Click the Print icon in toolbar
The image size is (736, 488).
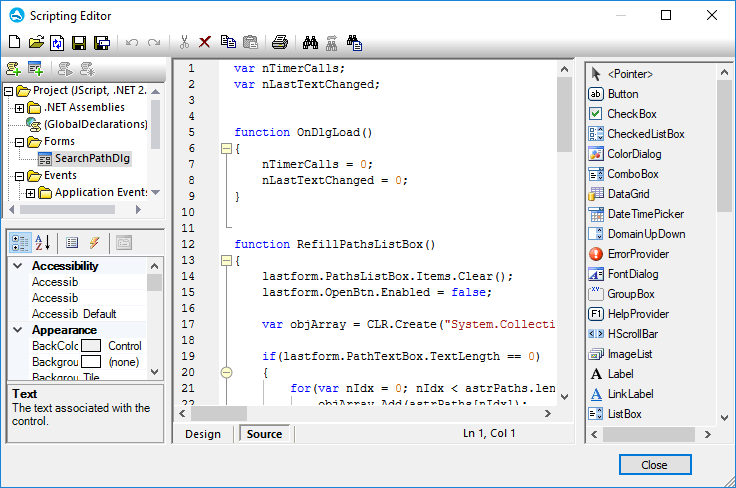(x=280, y=42)
